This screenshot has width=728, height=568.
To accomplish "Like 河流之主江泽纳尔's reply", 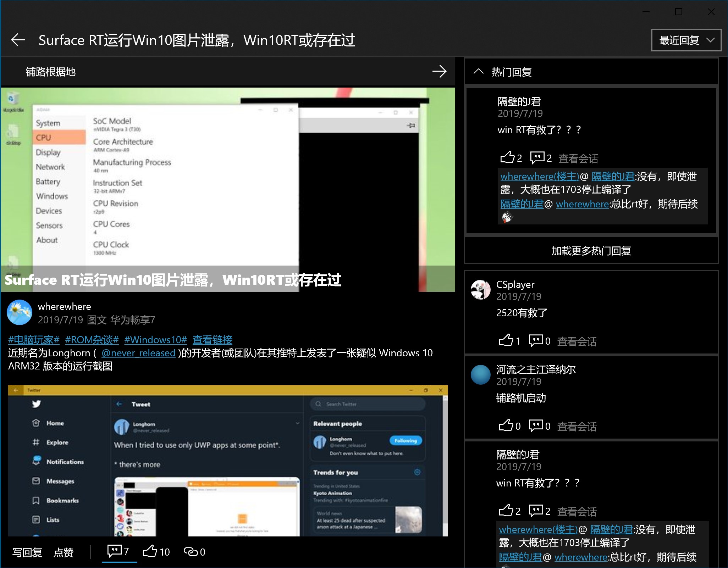I will tap(506, 425).
